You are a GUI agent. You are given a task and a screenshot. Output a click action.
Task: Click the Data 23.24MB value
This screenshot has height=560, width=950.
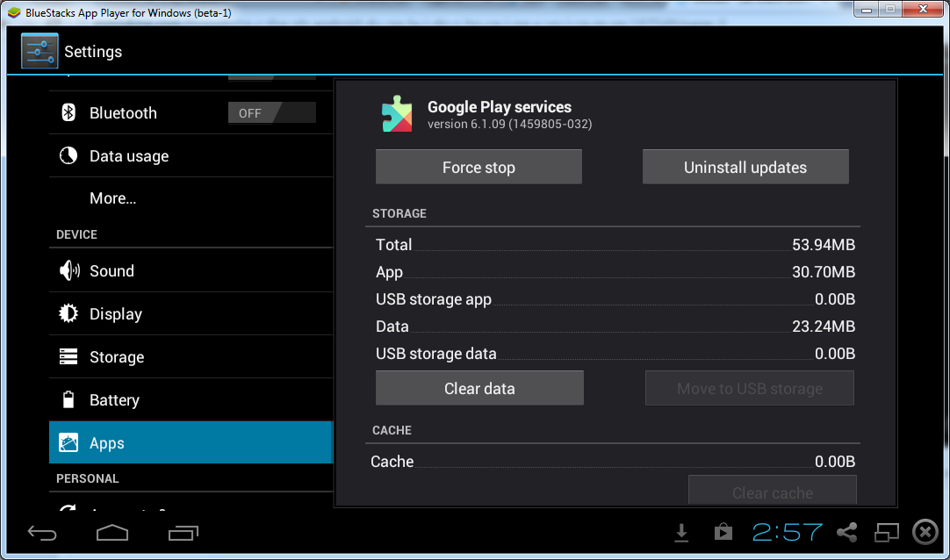824,327
